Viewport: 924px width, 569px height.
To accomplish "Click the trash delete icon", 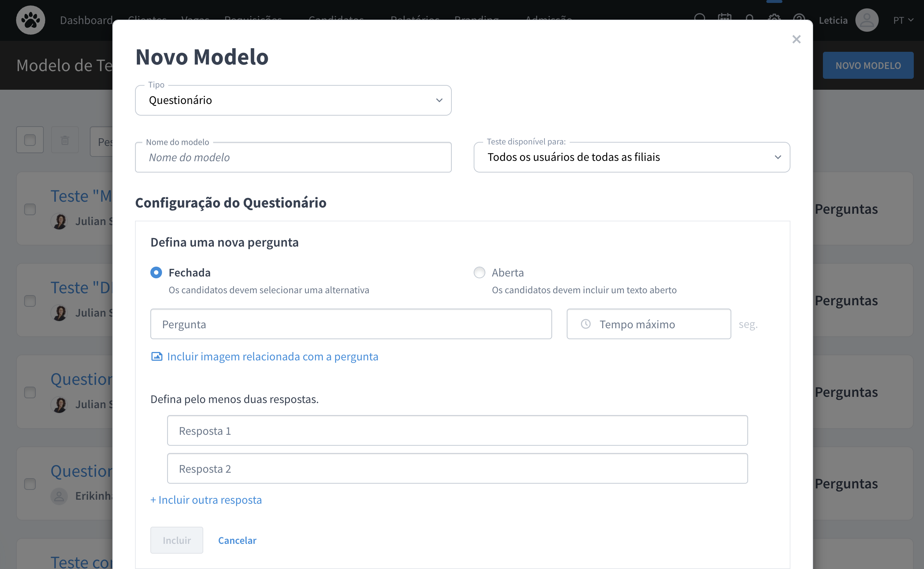I will [x=65, y=140].
